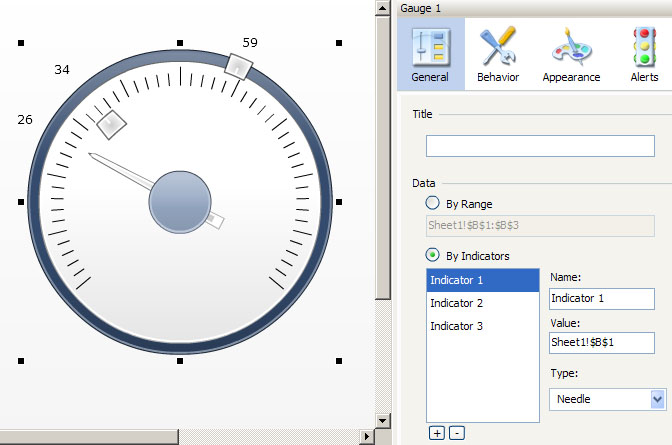Open the Type dropdown showing Needle
The image size is (672, 445).
607,399
